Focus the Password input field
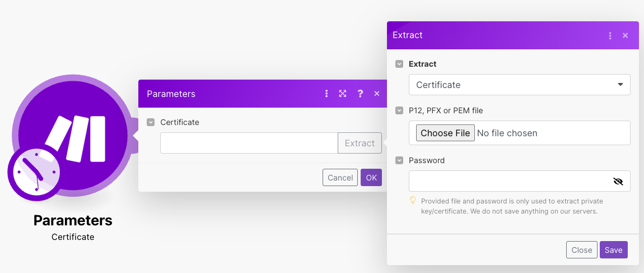 point(507,181)
